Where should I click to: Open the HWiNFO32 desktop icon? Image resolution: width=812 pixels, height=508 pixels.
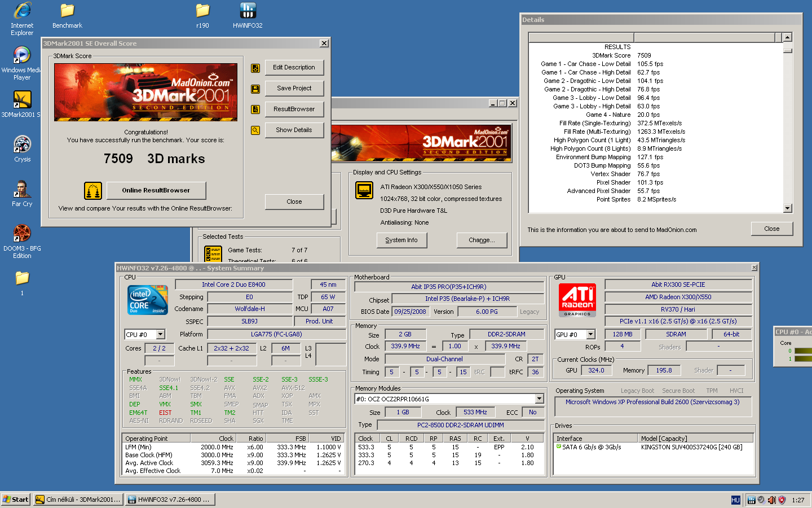248,11
